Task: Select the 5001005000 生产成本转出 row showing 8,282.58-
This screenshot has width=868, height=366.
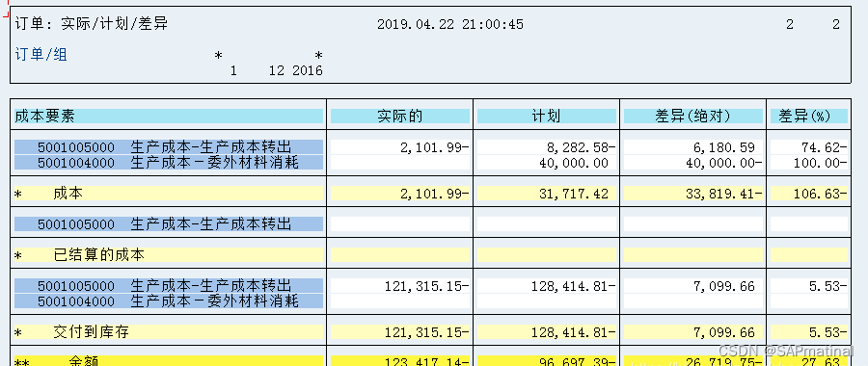Action: [168, 147]
